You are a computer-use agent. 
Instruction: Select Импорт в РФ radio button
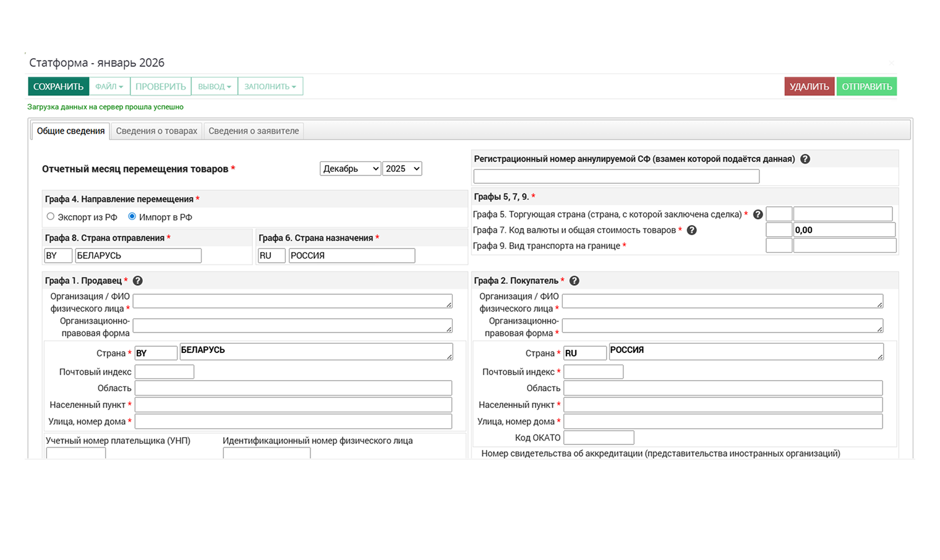[132, 216]
